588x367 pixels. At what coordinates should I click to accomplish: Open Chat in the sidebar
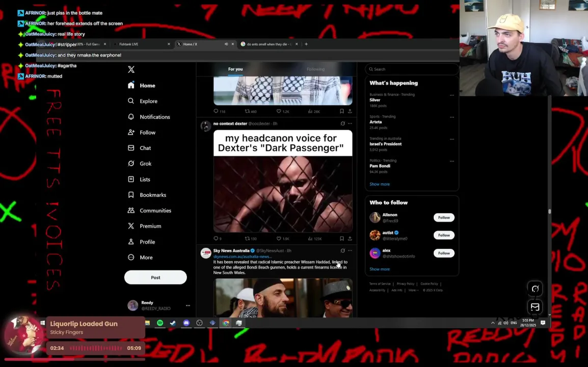point(139,148)
